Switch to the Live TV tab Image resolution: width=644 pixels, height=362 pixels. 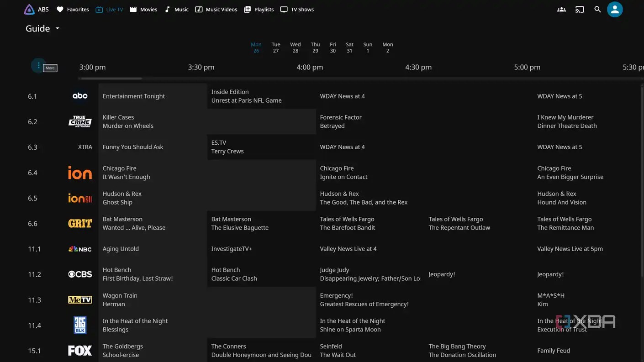(x=109, y=9)
